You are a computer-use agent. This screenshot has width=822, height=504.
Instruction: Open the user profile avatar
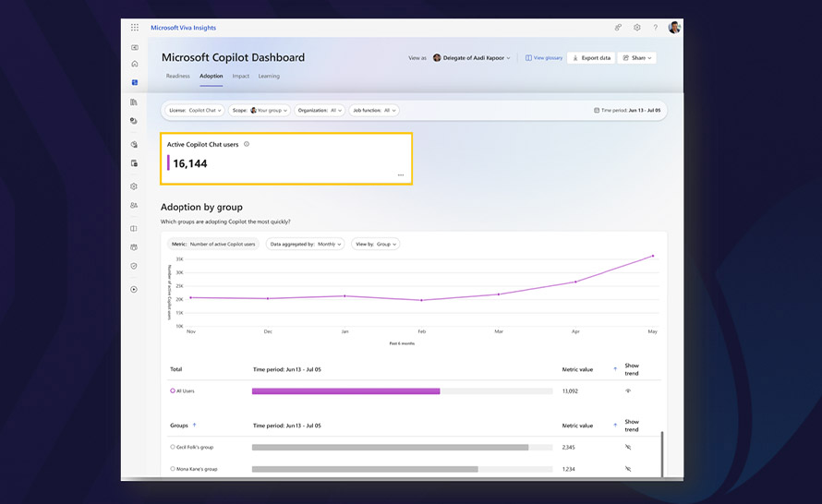674,28
